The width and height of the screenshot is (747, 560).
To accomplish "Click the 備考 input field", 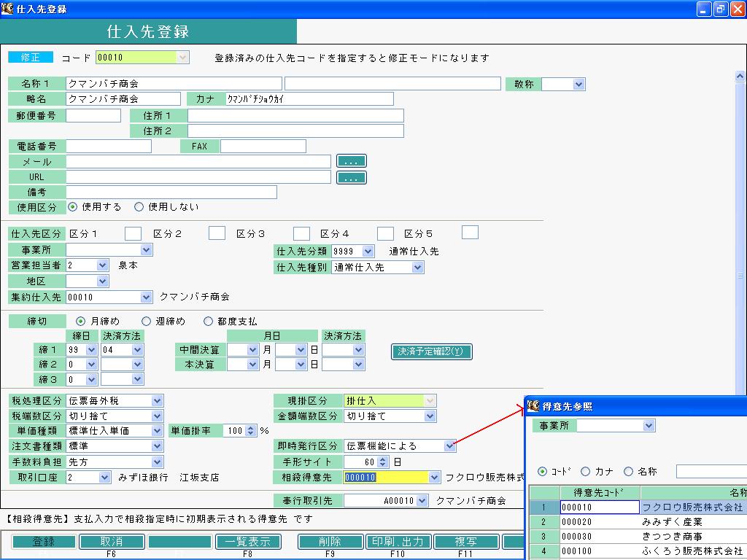I will 171,192.
